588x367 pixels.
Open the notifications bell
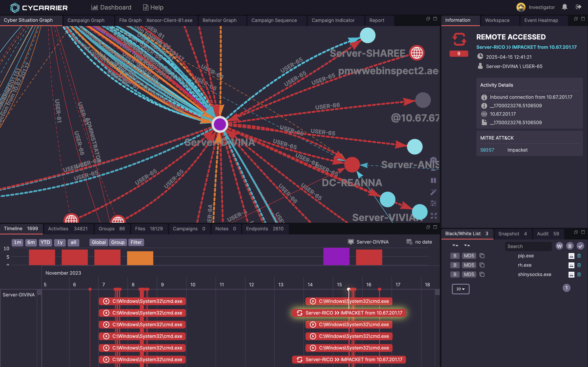564,7
